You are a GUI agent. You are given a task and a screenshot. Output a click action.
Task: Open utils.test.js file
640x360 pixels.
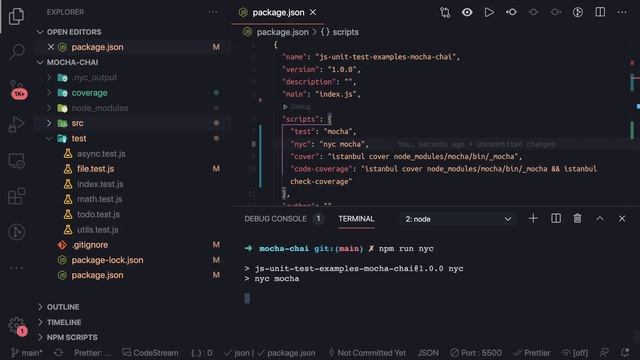click(x=98, y=230)
